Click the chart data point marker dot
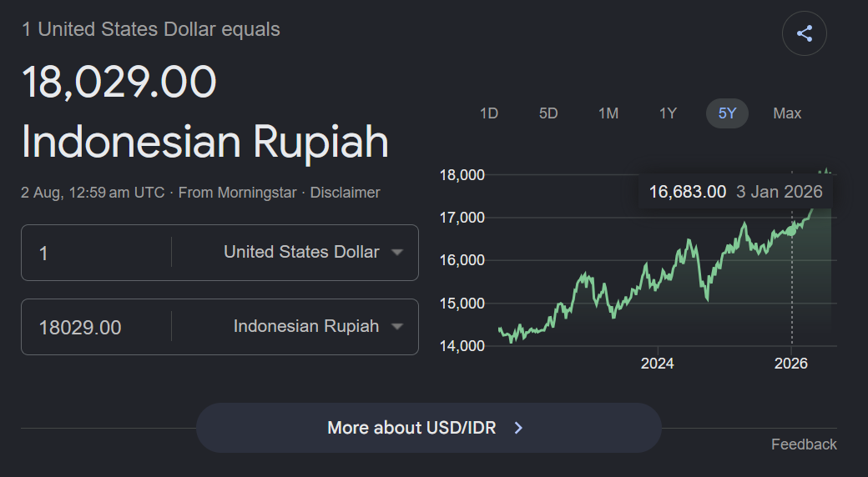The width and height of the screenshot is (868, 477). (791, 230)
